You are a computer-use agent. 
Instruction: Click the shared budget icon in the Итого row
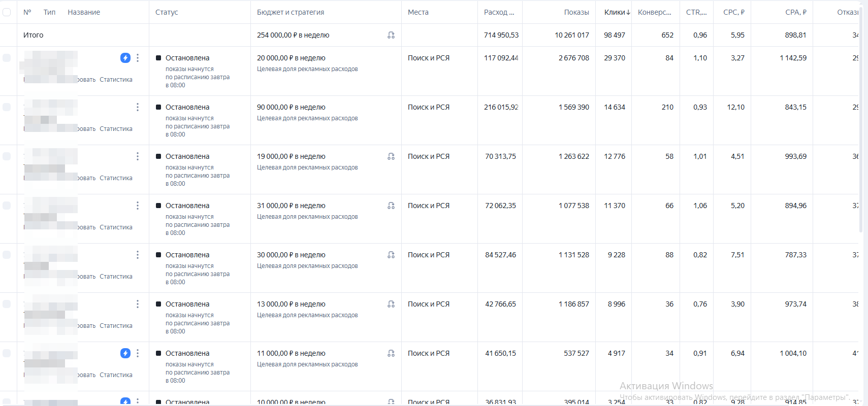click(391, 35)
